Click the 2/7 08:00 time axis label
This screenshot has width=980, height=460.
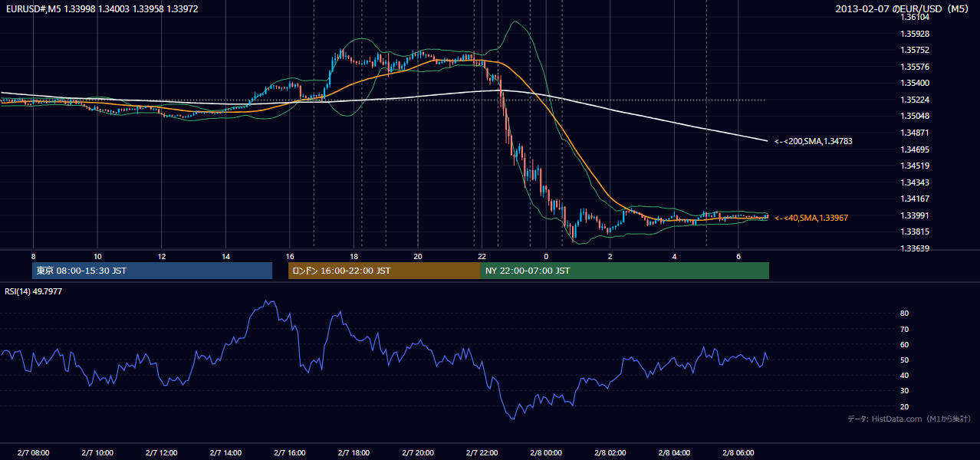click(x=33, y=453)
